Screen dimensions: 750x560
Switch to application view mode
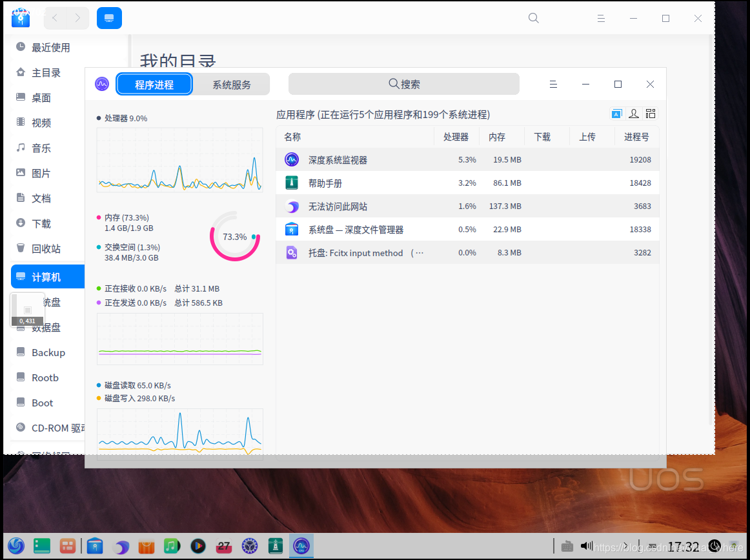[616, 113]
